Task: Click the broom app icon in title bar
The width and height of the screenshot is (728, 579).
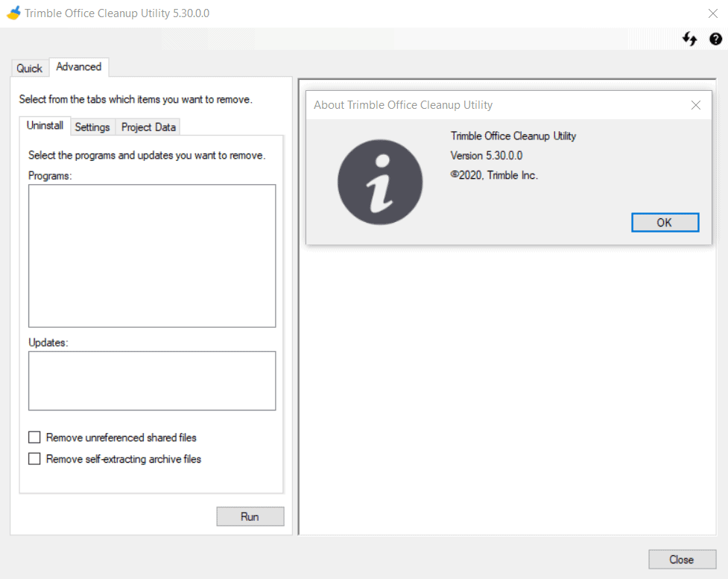Action: [13, 13]
